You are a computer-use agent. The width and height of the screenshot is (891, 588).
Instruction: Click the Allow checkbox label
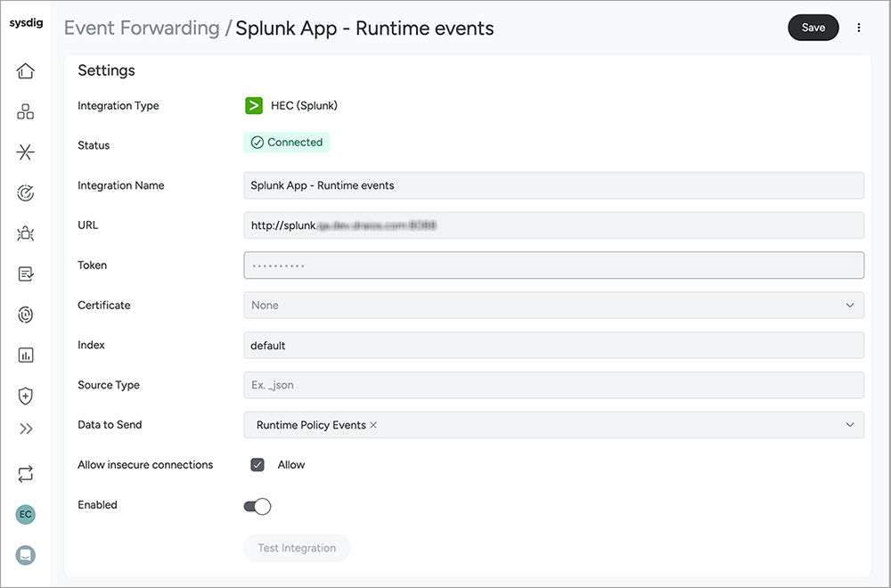click(x=291, y=465)
